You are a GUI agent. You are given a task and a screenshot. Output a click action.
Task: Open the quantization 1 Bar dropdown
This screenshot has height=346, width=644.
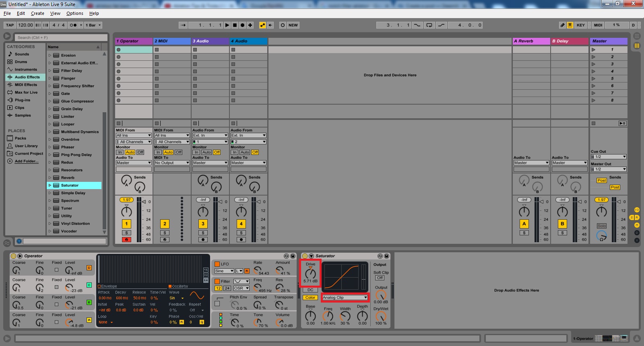tap(93, 25)
